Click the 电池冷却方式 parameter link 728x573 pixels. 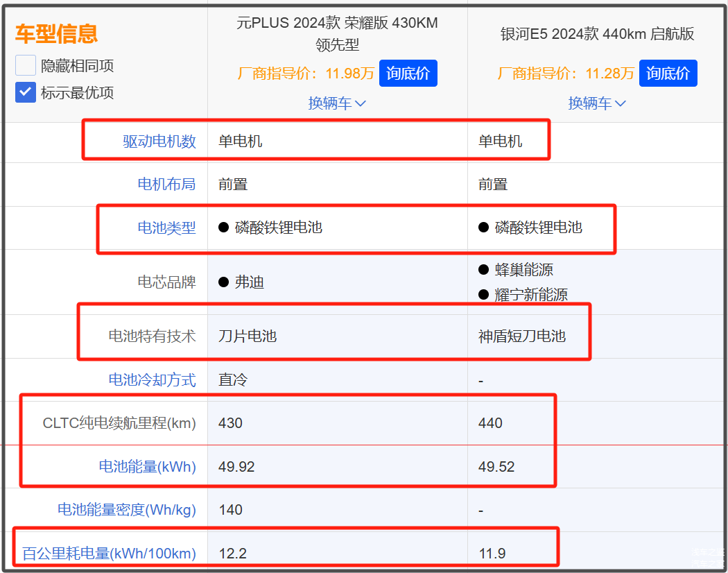152,379
